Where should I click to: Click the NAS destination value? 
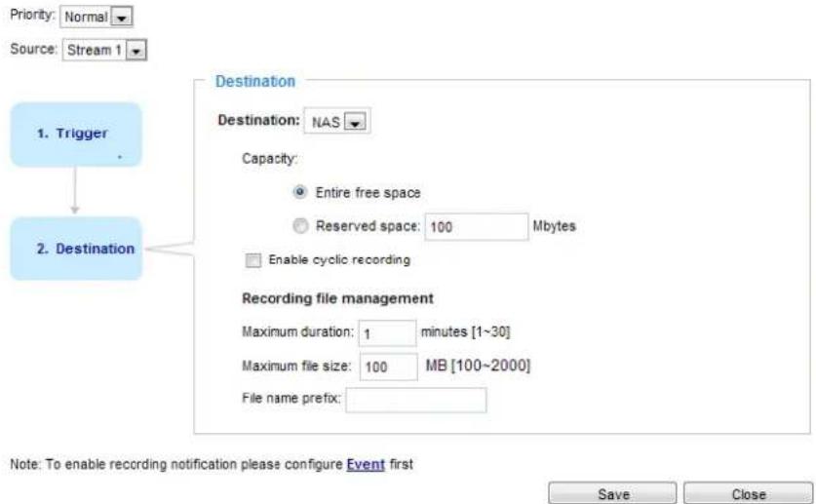pyautogui.click(x=326, y=123)
